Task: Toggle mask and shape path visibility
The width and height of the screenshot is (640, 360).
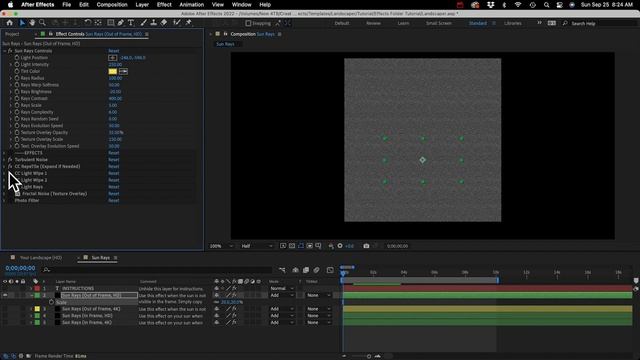Action: click(301, 246)
